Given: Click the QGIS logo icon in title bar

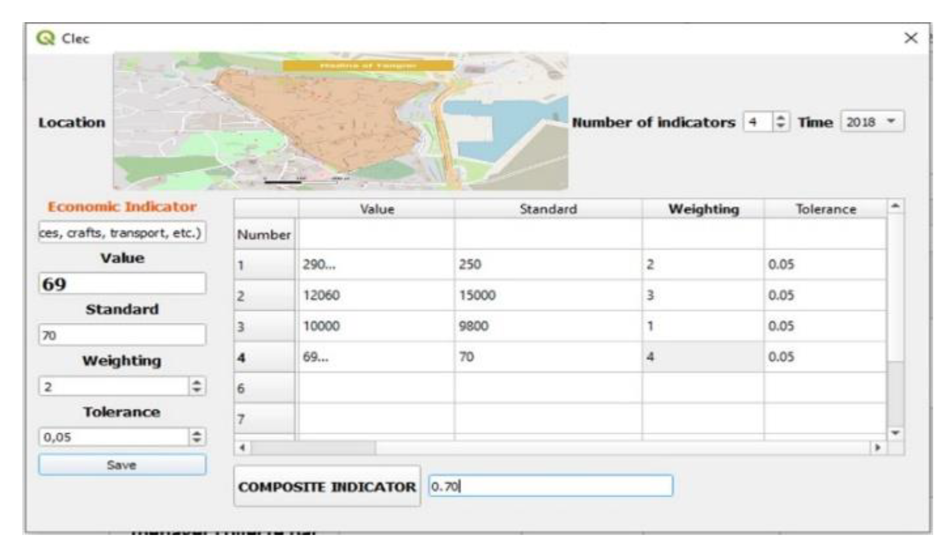Looking at the screenshot, I should coord(46,38).
